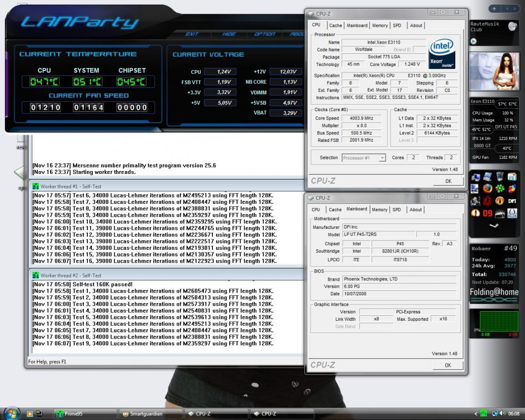
Task: Open the Prime95 taskbar button
Action: (85, 414)
